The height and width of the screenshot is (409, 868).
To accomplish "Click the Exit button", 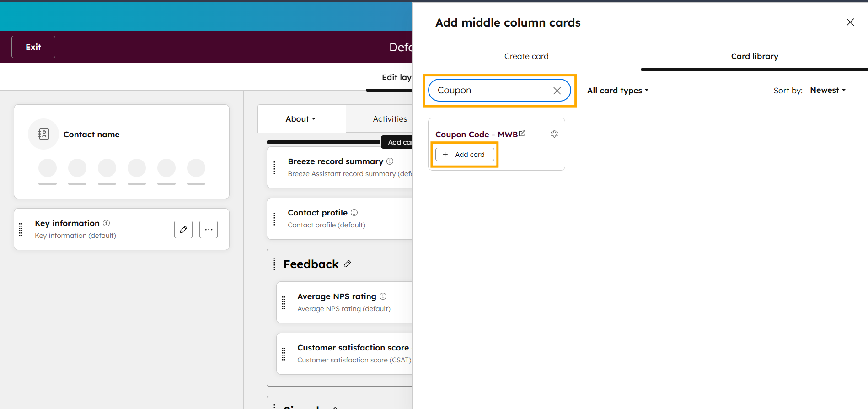I will [x=33, y=47].
